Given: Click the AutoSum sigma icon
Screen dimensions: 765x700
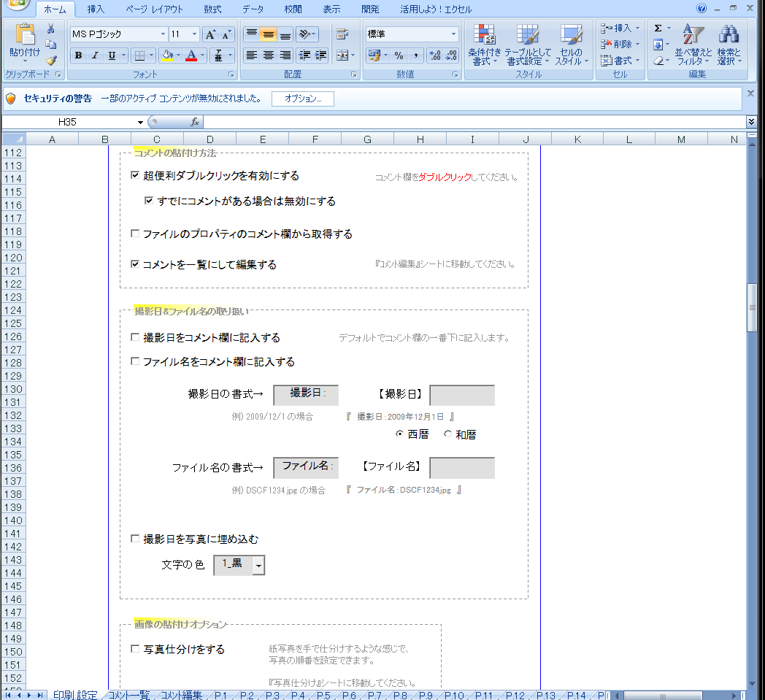Looking at the screenshot, I should point(658,28).
